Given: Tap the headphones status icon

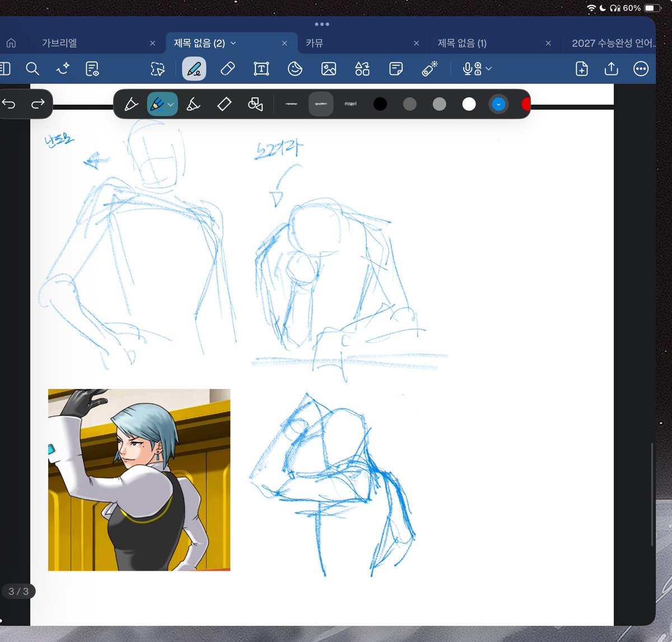Looking at the screenshot, I should (x=615, y=8).
